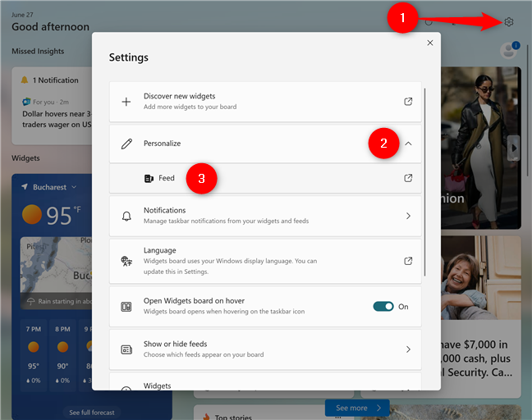This screenshot has width=532, height=420.
Task: Open the laughing woman news card image
Action: (x=481, y=277)
